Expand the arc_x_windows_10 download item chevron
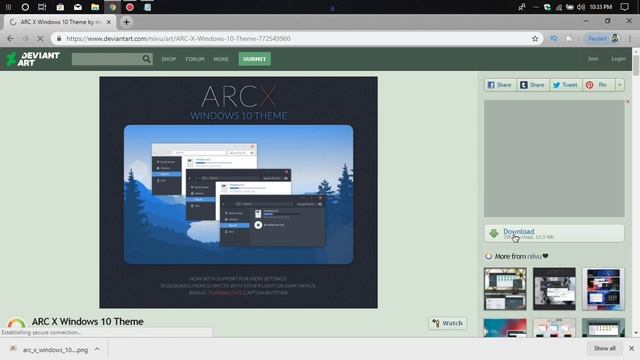The height and width of the screenshot is (360, 640). [97, 349]
